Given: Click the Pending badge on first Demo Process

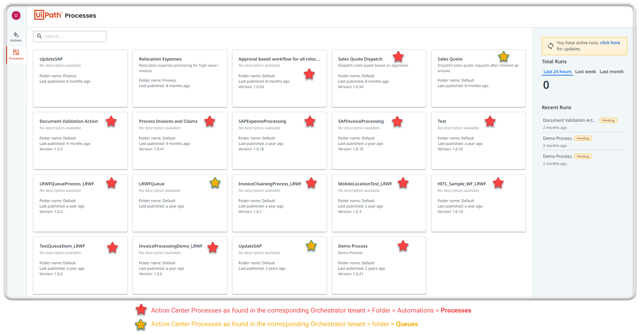Looking at the screenshot, I should coord(583,138).
